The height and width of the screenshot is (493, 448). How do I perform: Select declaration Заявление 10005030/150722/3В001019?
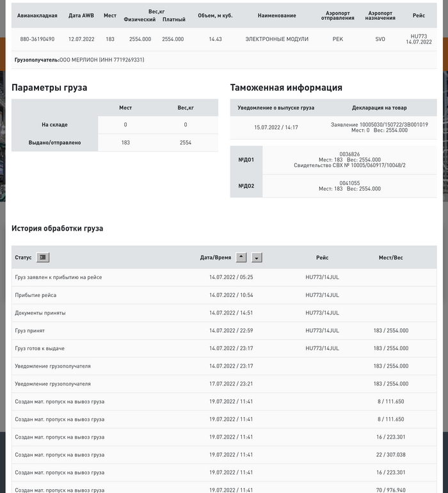pos(380,124)
